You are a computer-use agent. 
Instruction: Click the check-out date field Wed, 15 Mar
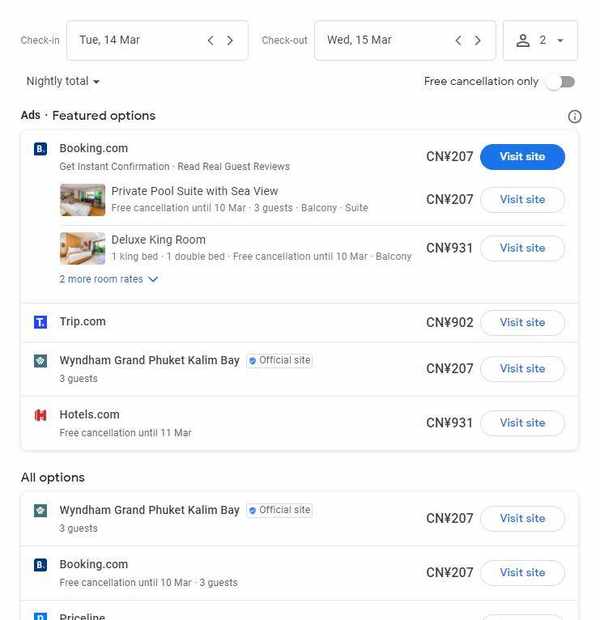[x=380, y=41]
